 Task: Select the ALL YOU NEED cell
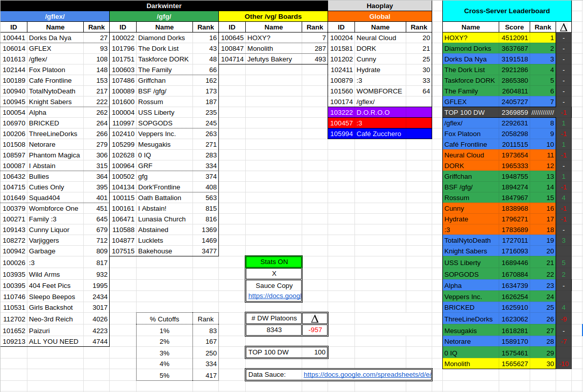click(55, 341)
